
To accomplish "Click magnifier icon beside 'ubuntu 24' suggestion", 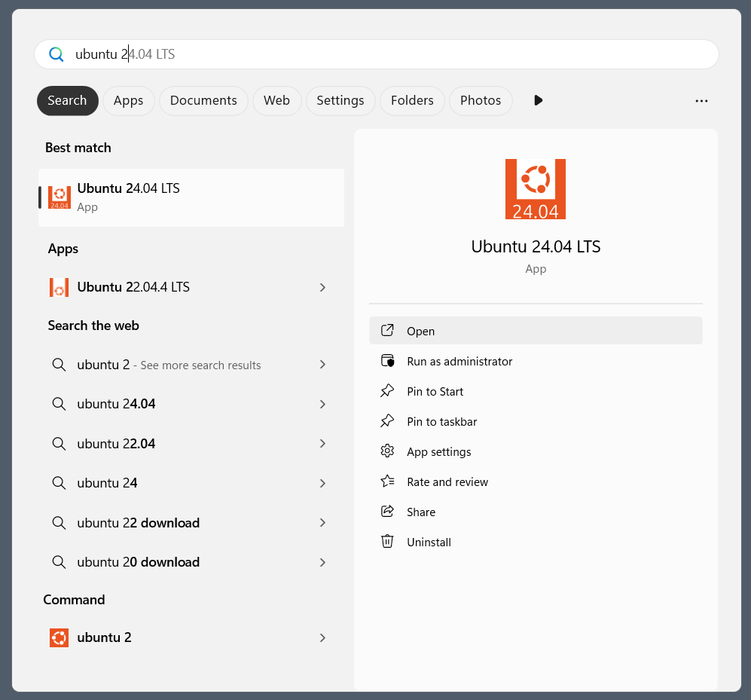I will pos(59,483).
